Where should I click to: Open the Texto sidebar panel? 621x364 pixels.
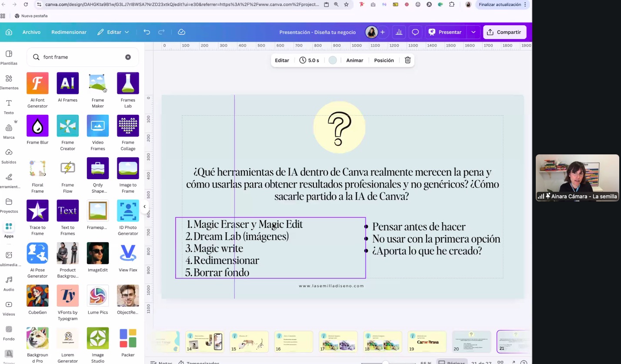click(9, 107)
